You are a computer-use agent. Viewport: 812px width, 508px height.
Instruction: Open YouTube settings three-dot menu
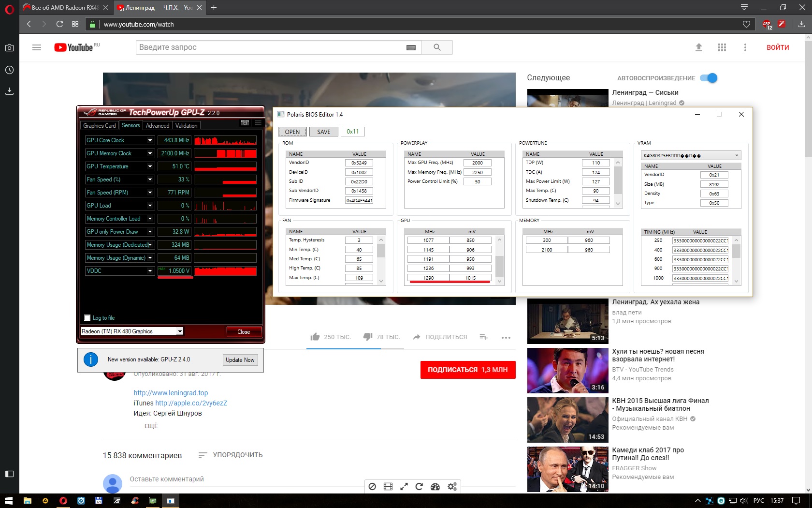pyautogui.click(x=745, y=47)
